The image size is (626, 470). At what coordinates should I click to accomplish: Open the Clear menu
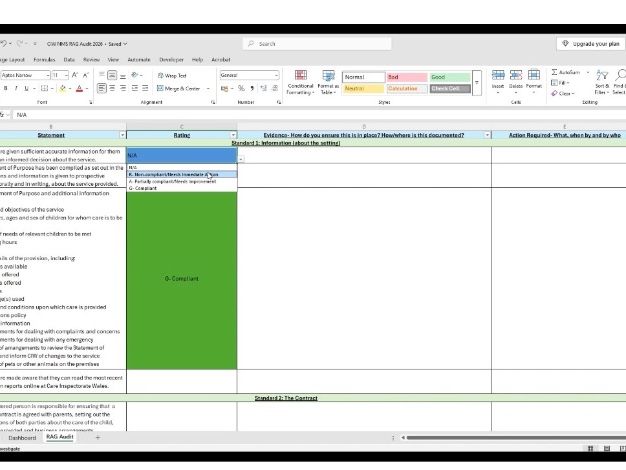[x=563, y=93]
